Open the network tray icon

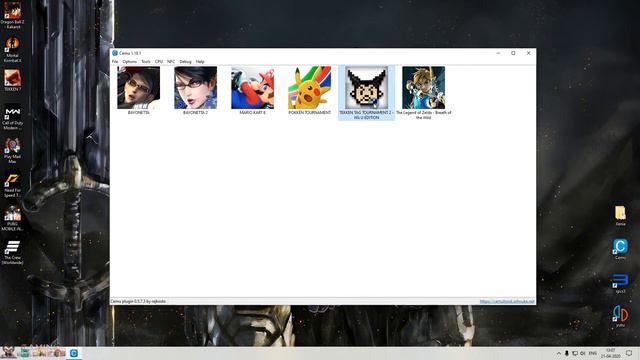tap(575, 353)
